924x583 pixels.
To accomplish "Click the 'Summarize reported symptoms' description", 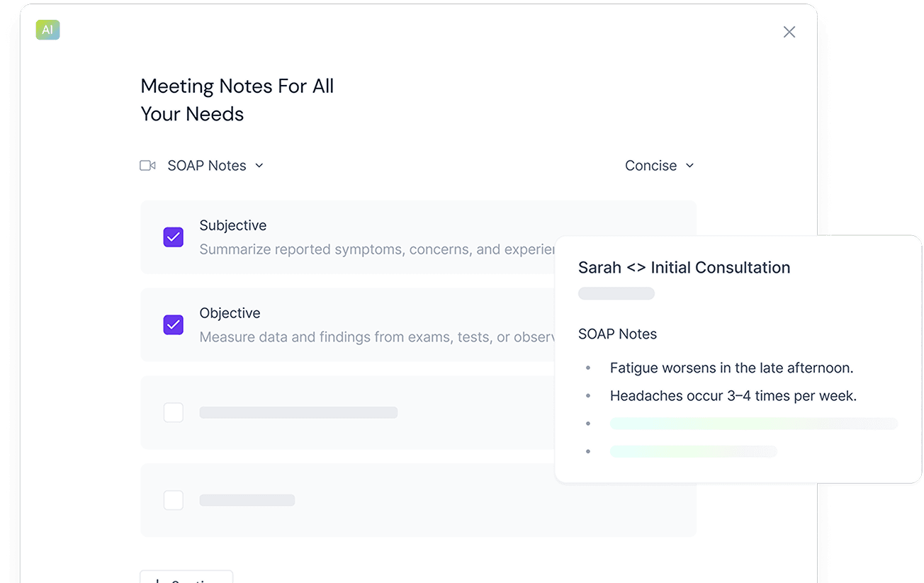I will pyautogui.click(x=377, y=249).
